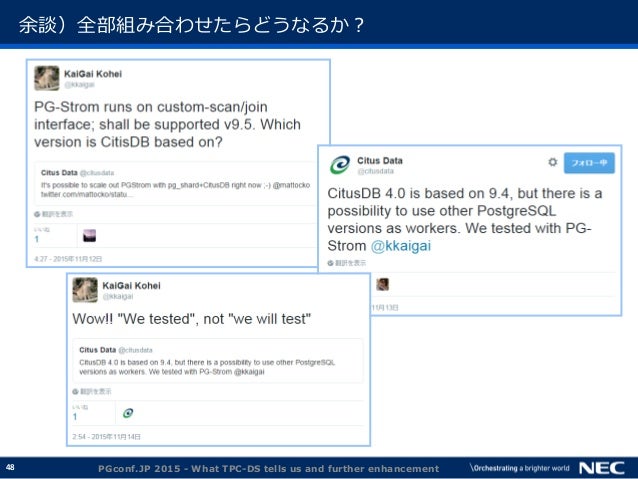This screenshot has height=479, width=638.
Task: Click @kkaigai mention in bottom quoted tweet
Action: click(x=249, y=372)
